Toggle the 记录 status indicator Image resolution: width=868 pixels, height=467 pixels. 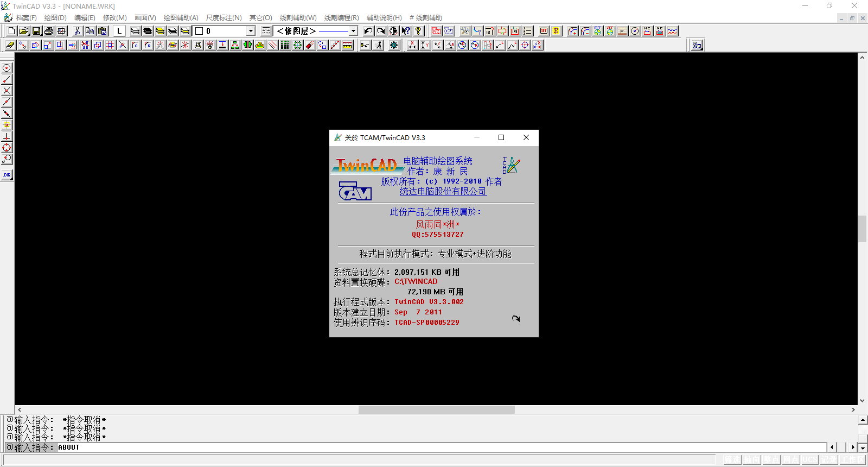click(829, 460)
